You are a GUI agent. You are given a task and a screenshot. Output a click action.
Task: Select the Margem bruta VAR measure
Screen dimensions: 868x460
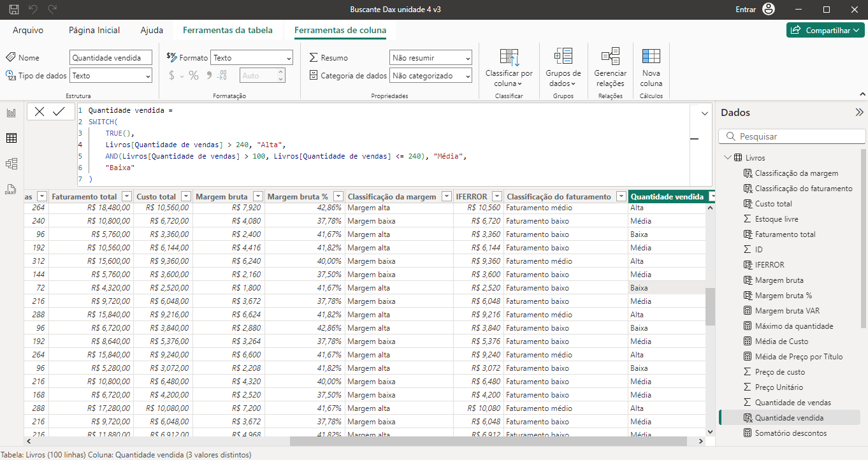coord(787,311)
